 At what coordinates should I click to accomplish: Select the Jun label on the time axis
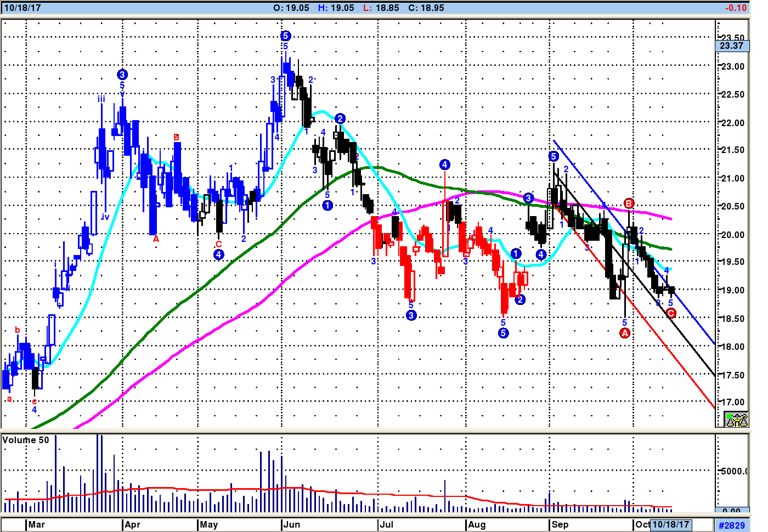pyautogui.click(x=292, y=524)
